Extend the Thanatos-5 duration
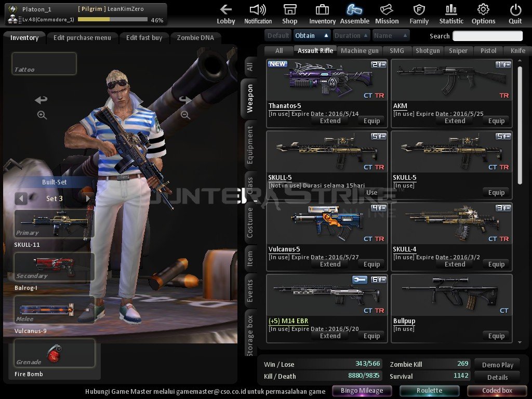The width and height of the screenshot is (532, 399). (x=330, y=121)
